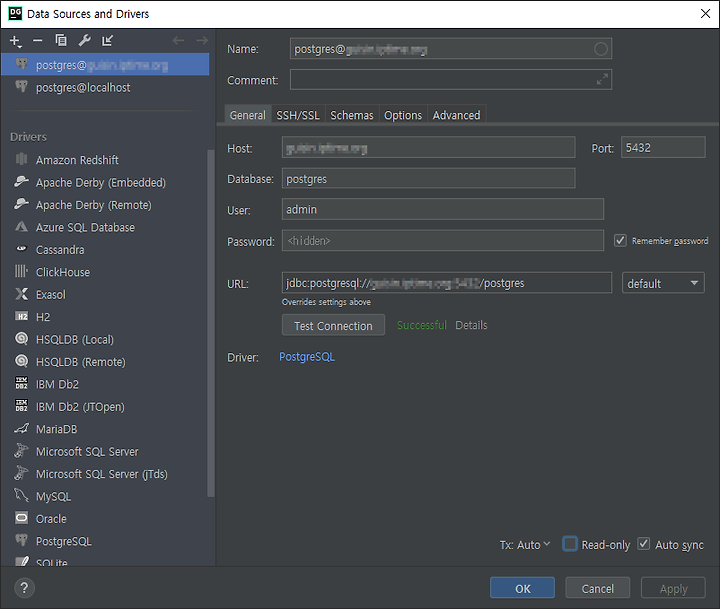Open wrench settings icon in toolbar
The height and width of the screenshot is (609, 720).
tap(84, 40)
